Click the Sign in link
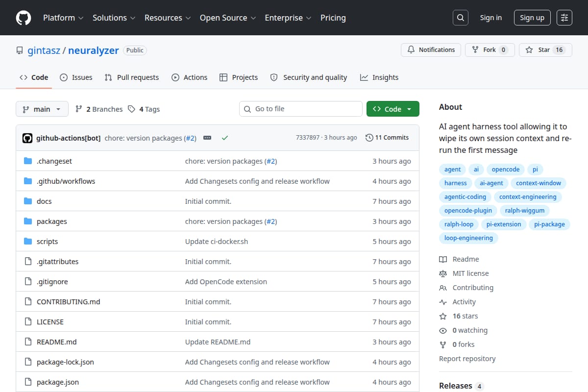588x392 pixels. 491,18
